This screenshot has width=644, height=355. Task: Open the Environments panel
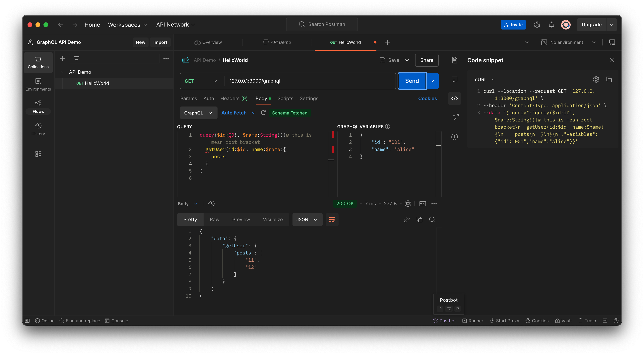coord(38,84)
